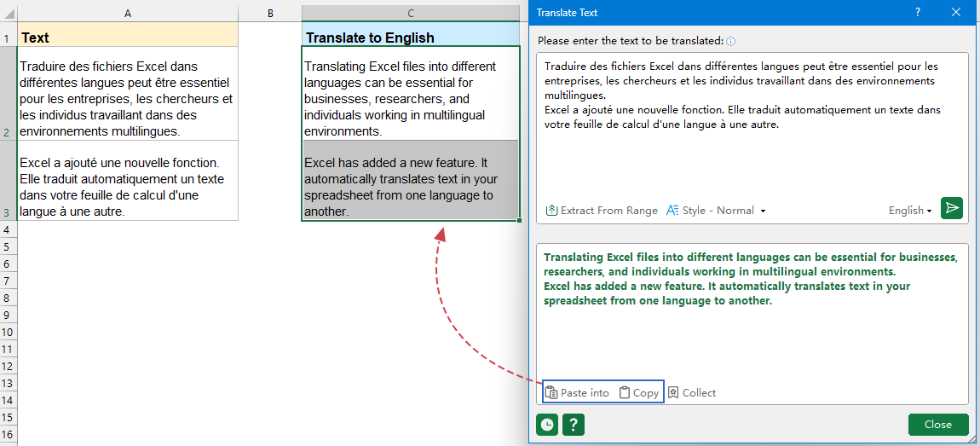The width and height of the screenshot is (980, 446).
Task: Select row 4 header
Action: tap(9, 229)
